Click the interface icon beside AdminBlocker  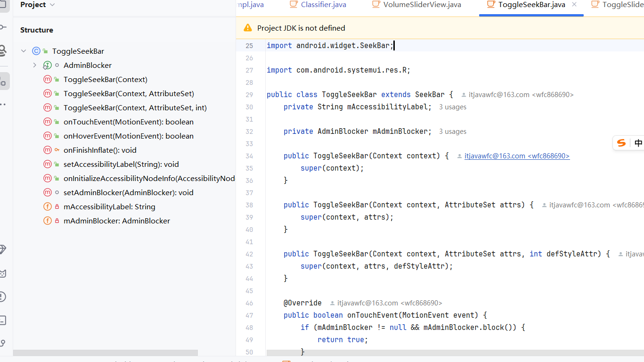pos(47,65)
